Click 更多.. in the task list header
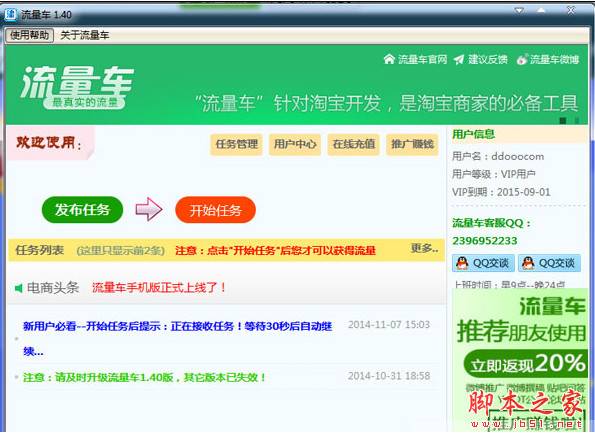This screenshot has width=595, height=435. click(x=424, y=249)
